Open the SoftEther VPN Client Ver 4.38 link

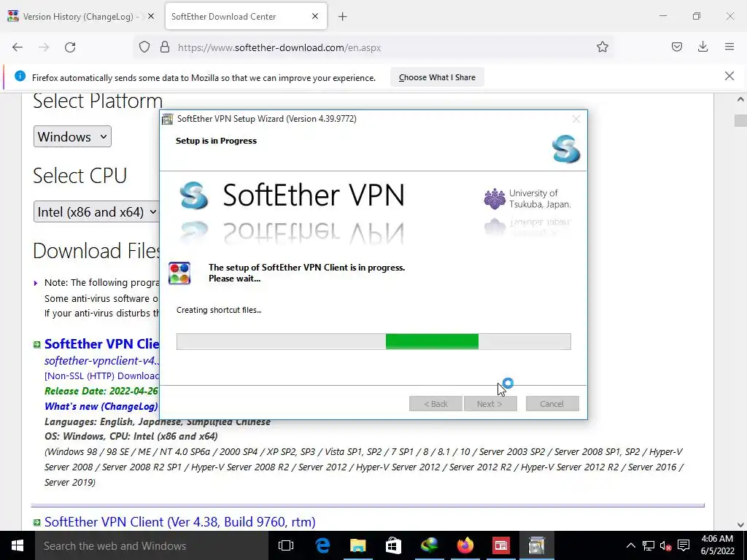coord(180,522)
